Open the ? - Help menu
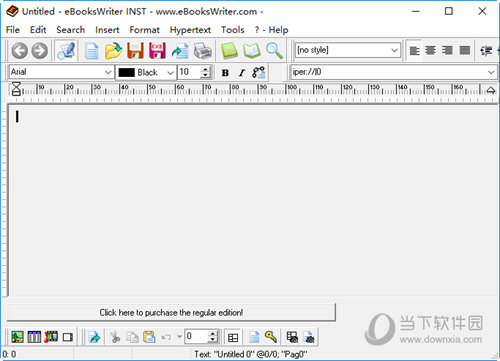The height and width of the screenshot is (361, 500). (x=271, y=30)
